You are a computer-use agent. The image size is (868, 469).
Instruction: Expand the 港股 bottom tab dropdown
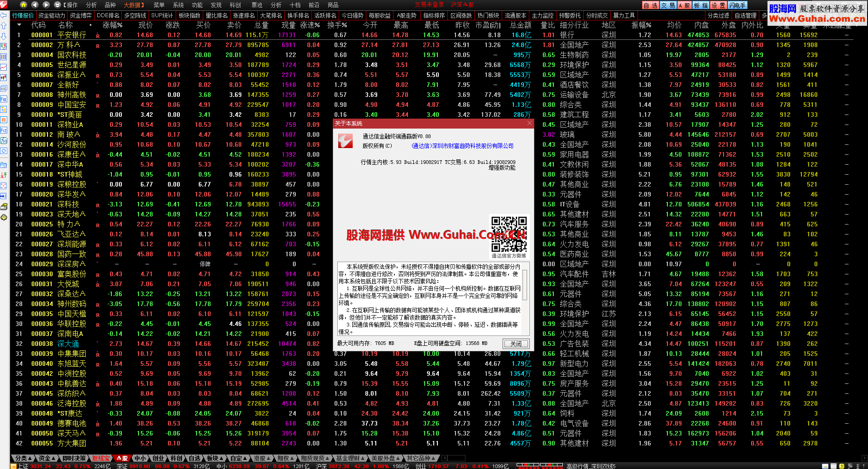(x=269, y=459)
